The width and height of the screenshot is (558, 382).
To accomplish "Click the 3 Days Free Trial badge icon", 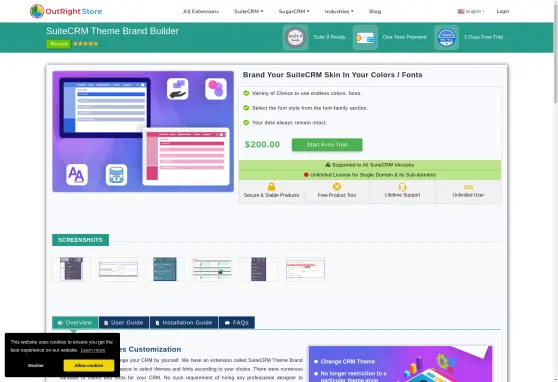I will pos(446,37).
